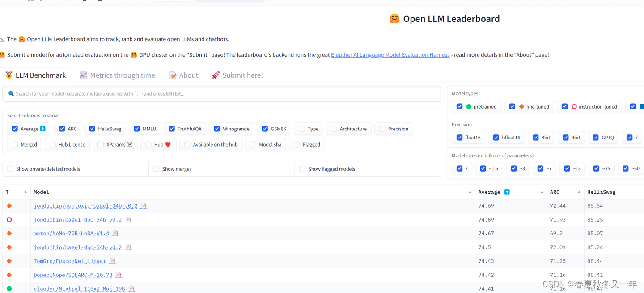The width and height of the screenshot is (644, 293).
Task: Enable the Architecture column checkbox
Action: pyautogui.click(x=334, y=129)
